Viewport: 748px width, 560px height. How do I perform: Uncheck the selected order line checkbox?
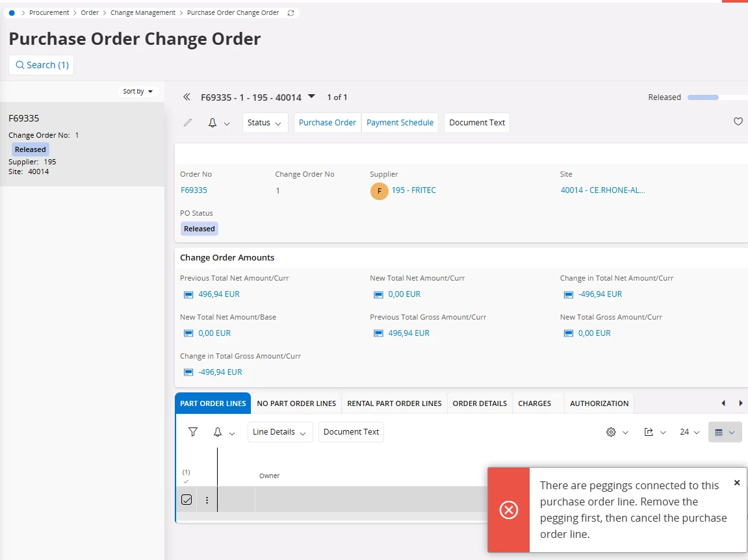coord(187,500)
